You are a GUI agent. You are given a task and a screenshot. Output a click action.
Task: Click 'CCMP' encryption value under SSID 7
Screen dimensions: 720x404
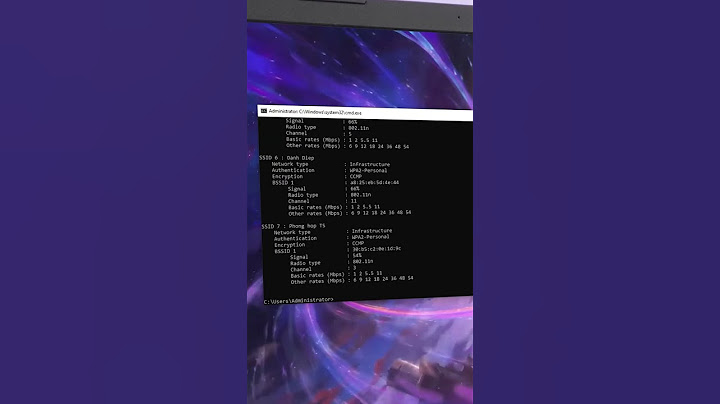(x=358, y=243)
